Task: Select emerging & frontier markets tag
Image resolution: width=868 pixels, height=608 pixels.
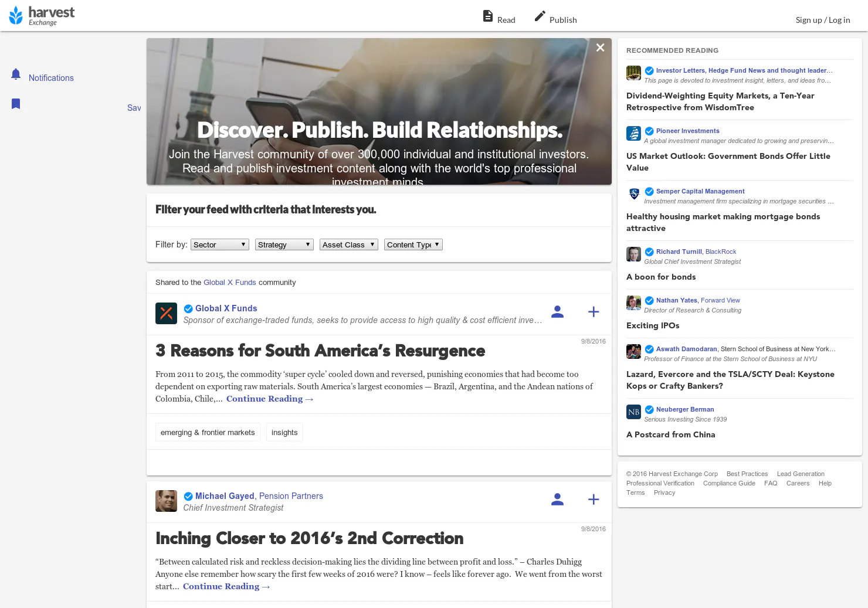Action: tap(208, 433)
